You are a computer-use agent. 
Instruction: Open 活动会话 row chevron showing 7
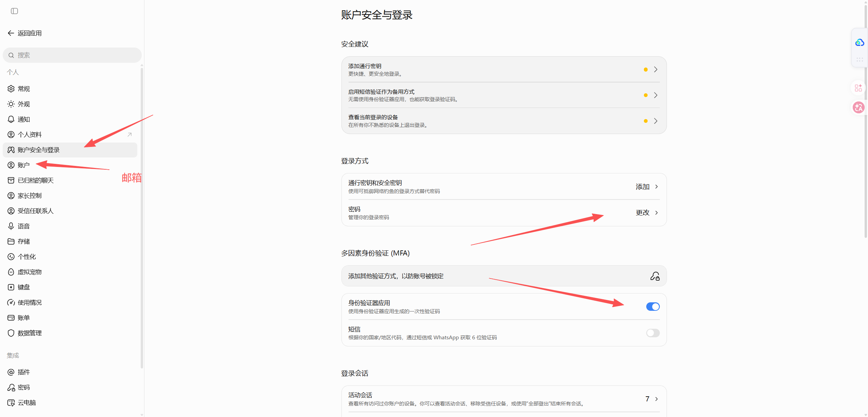click(657, 399)
